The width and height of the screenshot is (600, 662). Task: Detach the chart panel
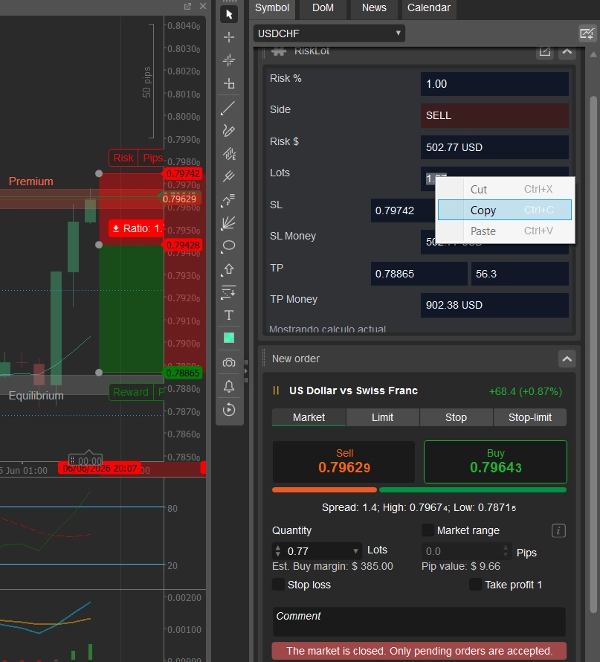point(187,6)
